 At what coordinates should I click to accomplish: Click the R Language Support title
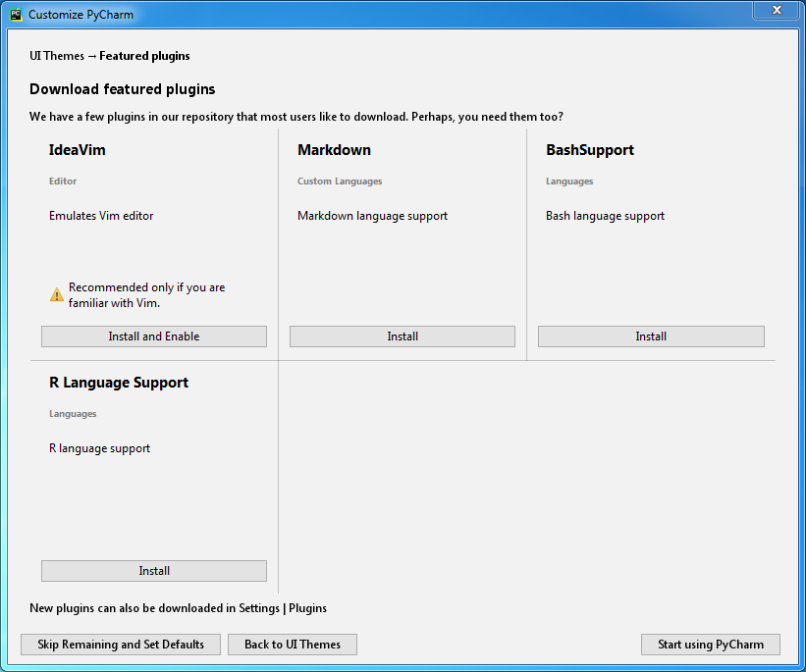click(x=119, y=383)
